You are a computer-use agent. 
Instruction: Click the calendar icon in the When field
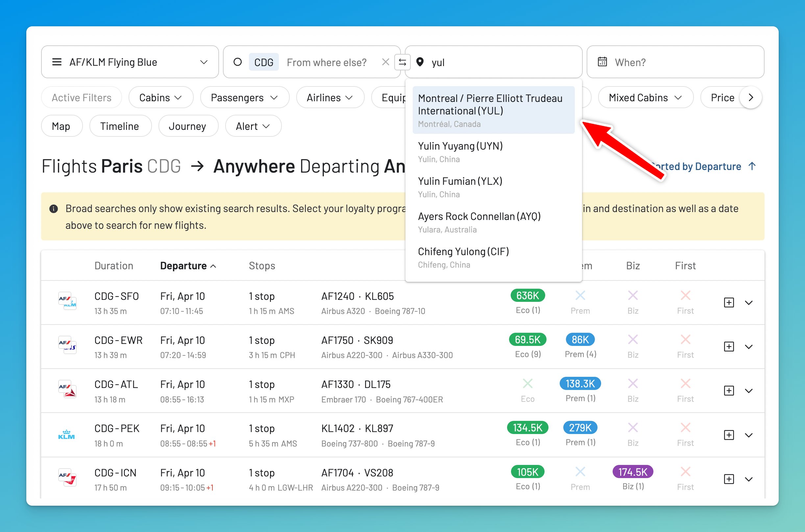[602, 62]
